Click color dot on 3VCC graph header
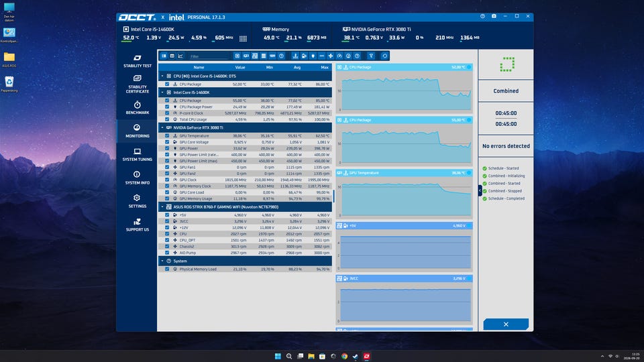 click(469, 278)
